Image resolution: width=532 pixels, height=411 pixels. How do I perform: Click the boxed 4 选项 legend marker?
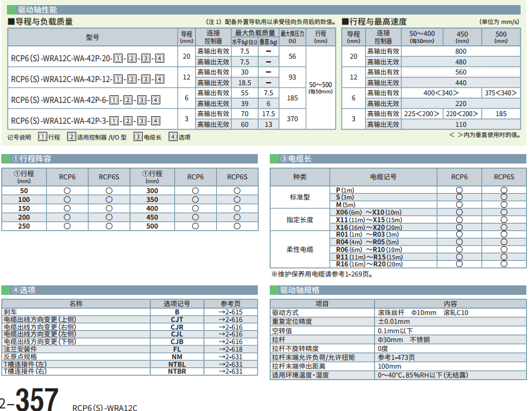tap(172, 136)
